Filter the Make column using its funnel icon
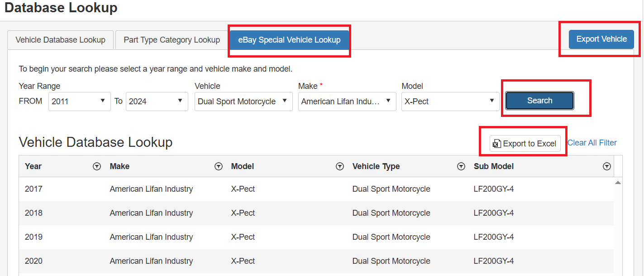Screen dimensions: 644x276 [219, 166]
